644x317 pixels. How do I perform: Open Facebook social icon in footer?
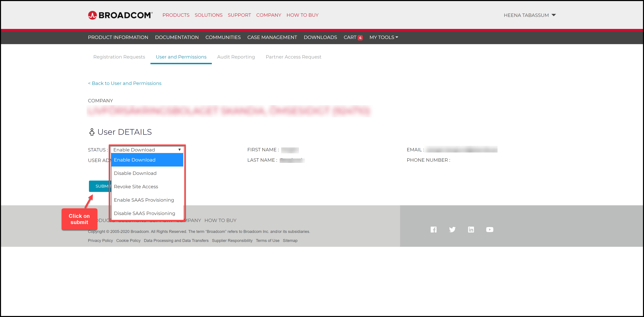pos(434,230)
